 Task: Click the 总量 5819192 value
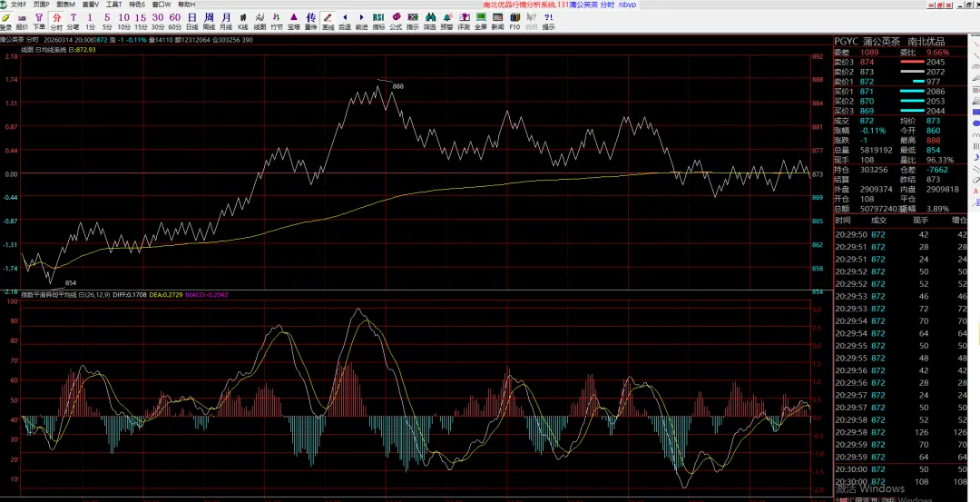876,150
